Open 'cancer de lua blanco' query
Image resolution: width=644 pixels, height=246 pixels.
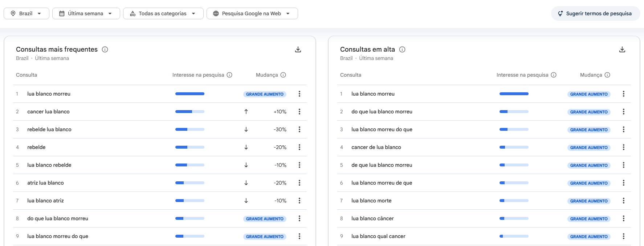click(376, 147)
